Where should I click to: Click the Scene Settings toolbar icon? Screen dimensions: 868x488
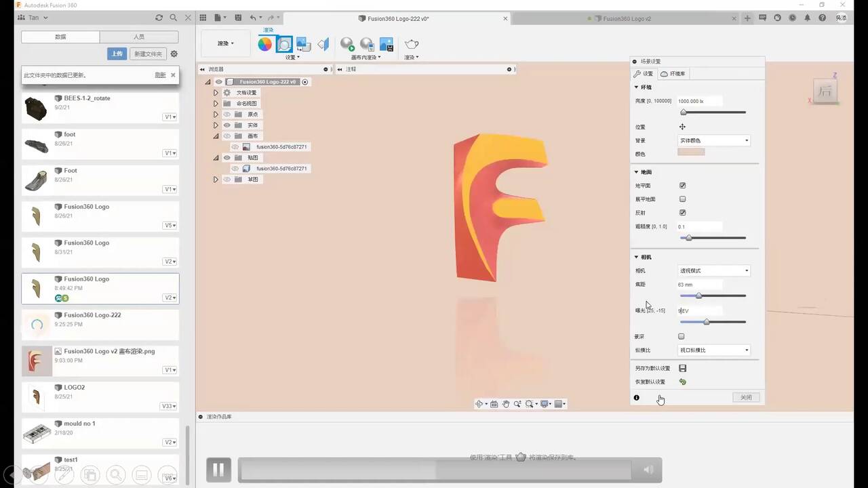point(284,44)
